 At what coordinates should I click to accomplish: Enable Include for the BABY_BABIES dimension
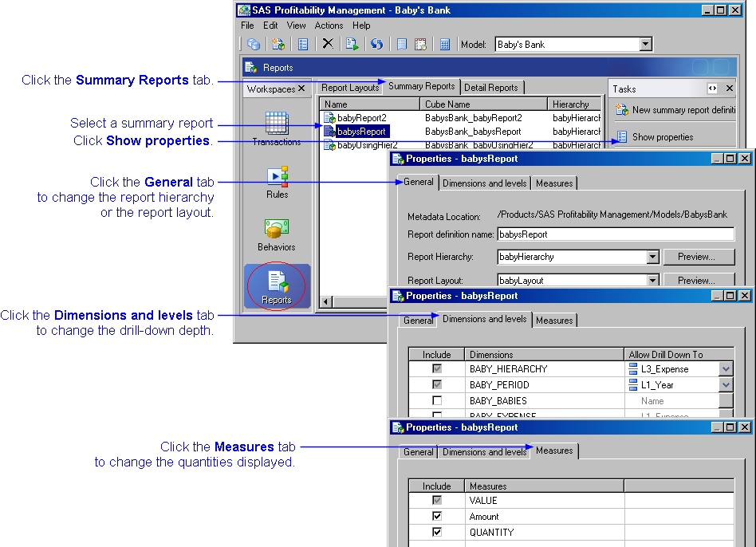tap(436, 401)
